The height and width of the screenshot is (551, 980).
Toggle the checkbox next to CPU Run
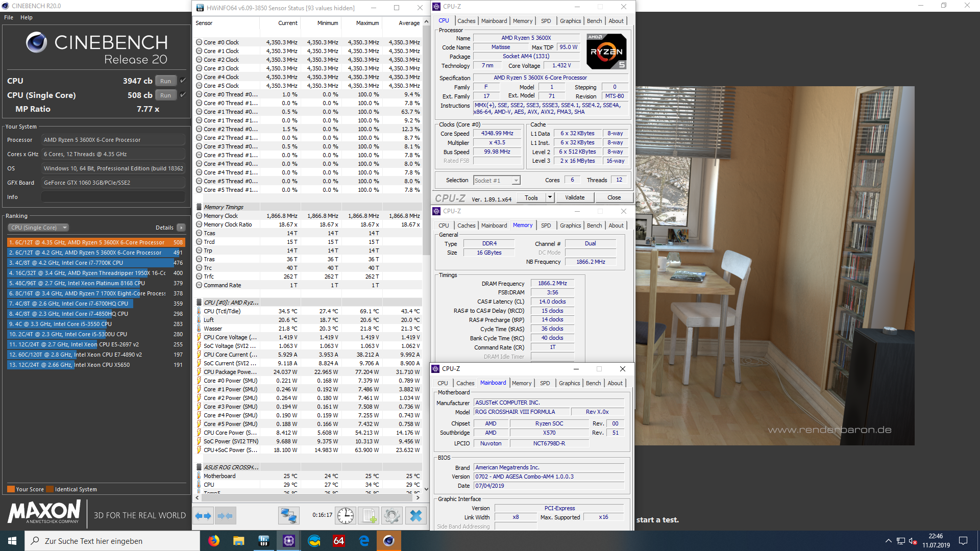click(x=183, y=81)
